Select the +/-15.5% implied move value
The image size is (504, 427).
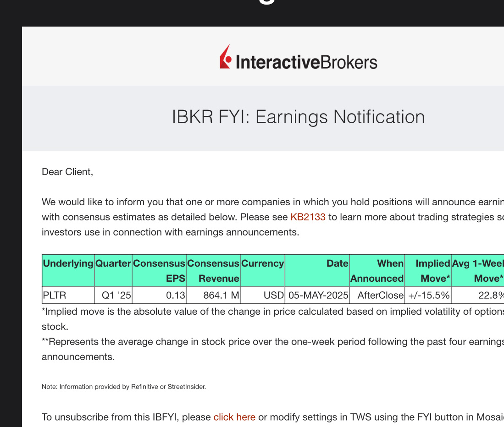click(428, 295)
